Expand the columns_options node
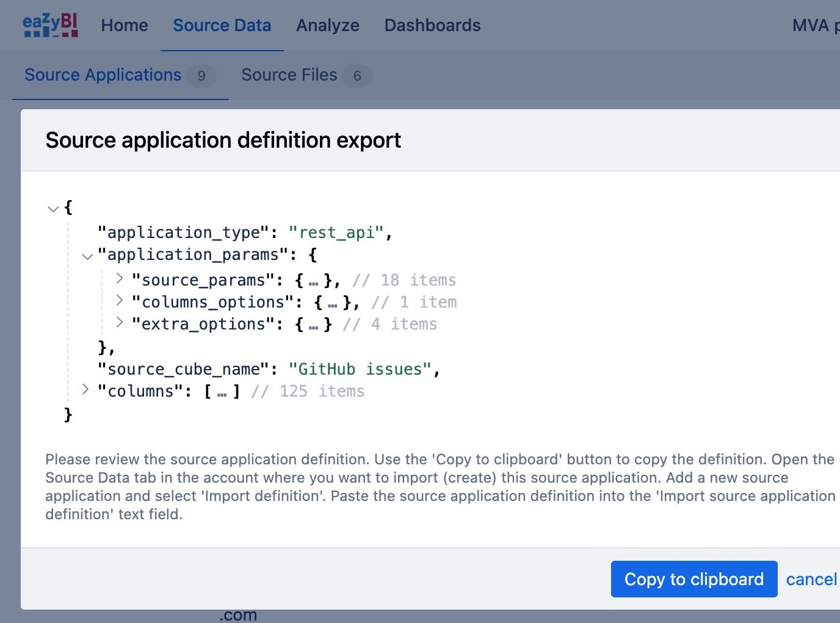The height and width of the screenshot is (623, 840). click(120, 300)
